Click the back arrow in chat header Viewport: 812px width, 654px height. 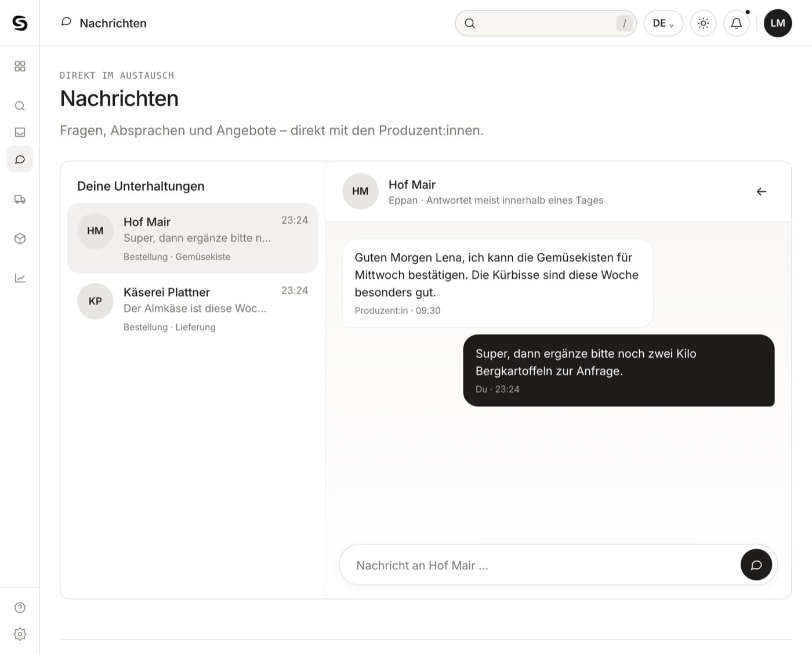tap(762, 191)
